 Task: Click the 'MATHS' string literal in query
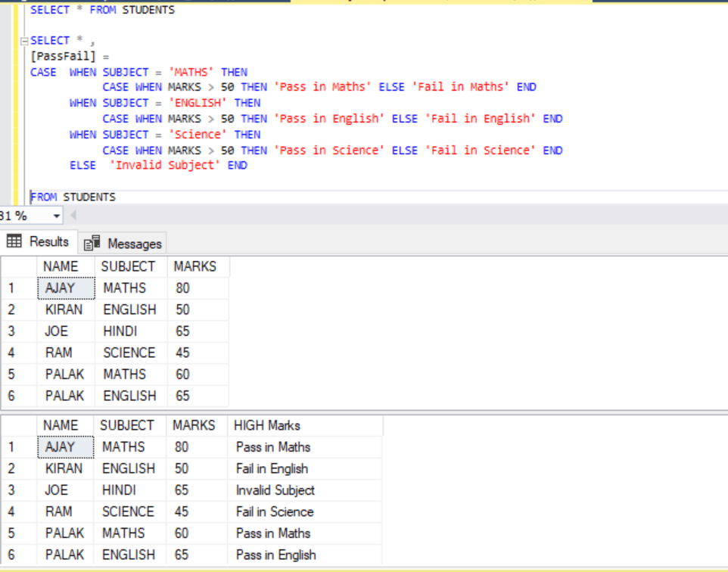[191, 73]
